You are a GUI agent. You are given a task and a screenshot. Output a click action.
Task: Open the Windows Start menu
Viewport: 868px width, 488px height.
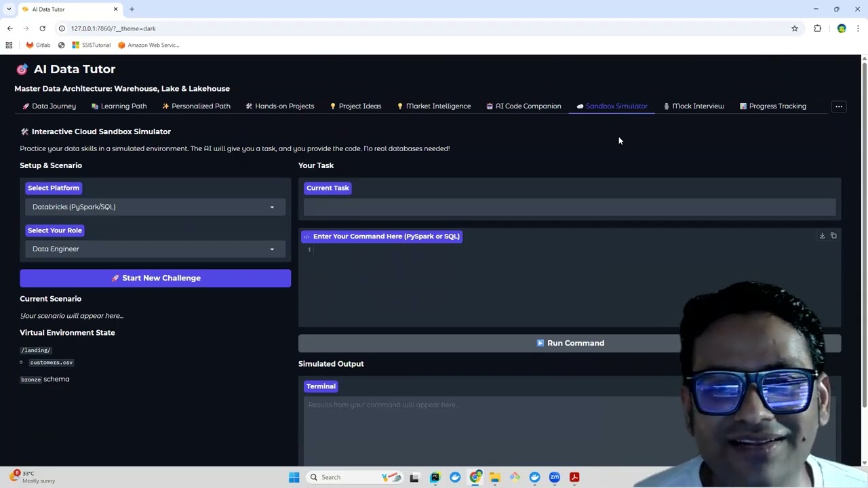click(294, 477)
